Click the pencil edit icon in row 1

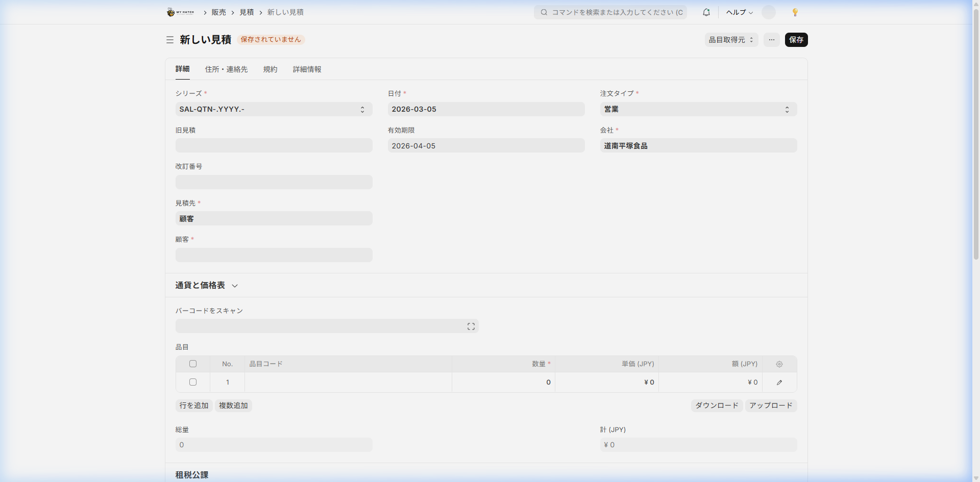[779, 383]
